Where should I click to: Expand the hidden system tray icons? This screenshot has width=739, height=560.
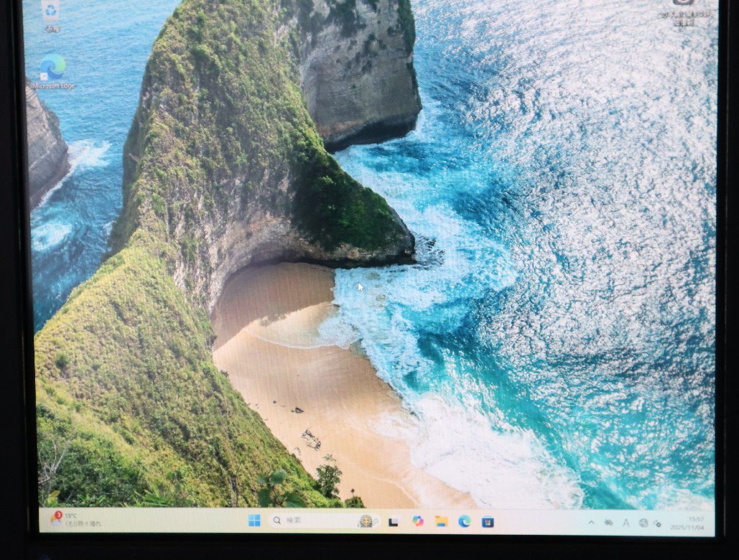tap(591, 522)
